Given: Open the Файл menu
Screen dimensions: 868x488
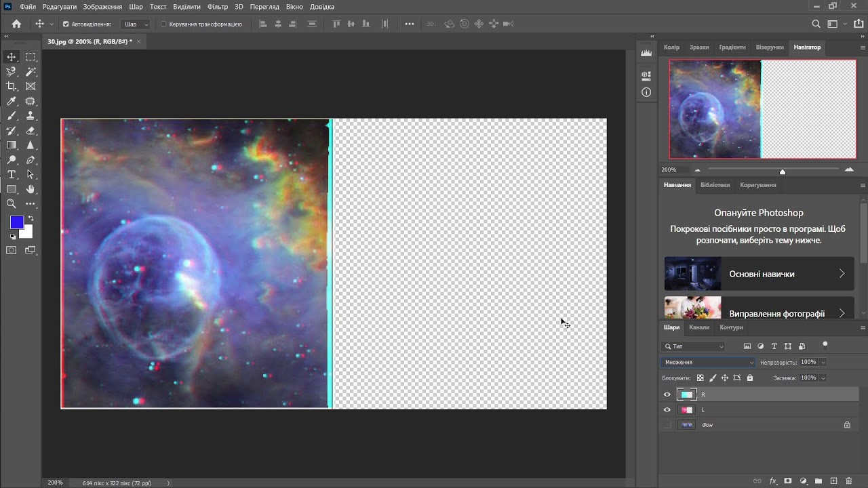Looking at the screenshot, I should click(x=28, y=7).
